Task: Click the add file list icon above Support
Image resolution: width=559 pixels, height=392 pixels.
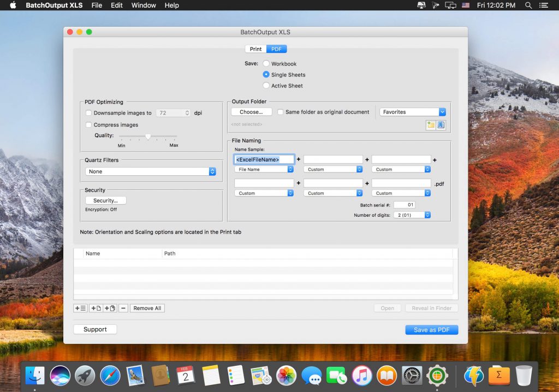Action: pyautogui.click(x=80, y=308)
